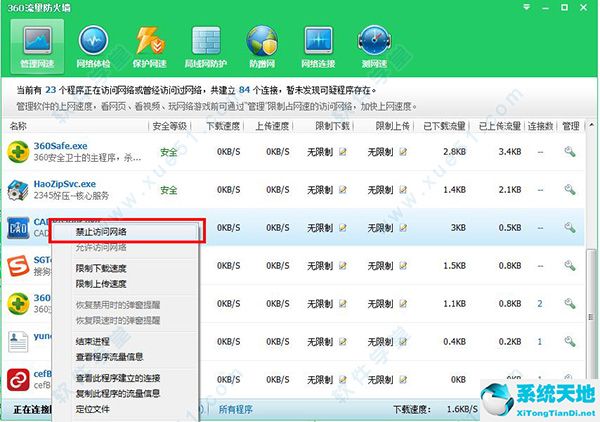Edit upload limit in the SGT row
This screenshot has height=422, width=600.
pos(403,266)
